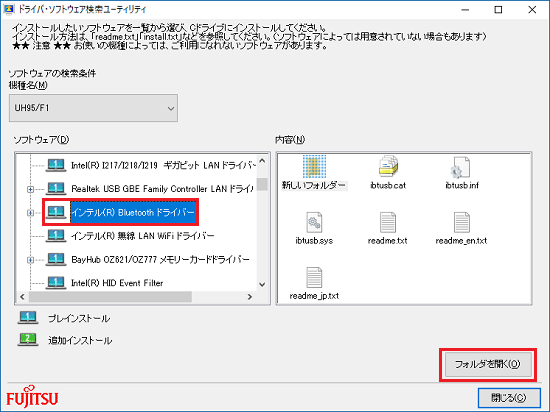Screen dimensions: 550x412
Task: Select the readme.txt file icon
Action: coord(388,222)
